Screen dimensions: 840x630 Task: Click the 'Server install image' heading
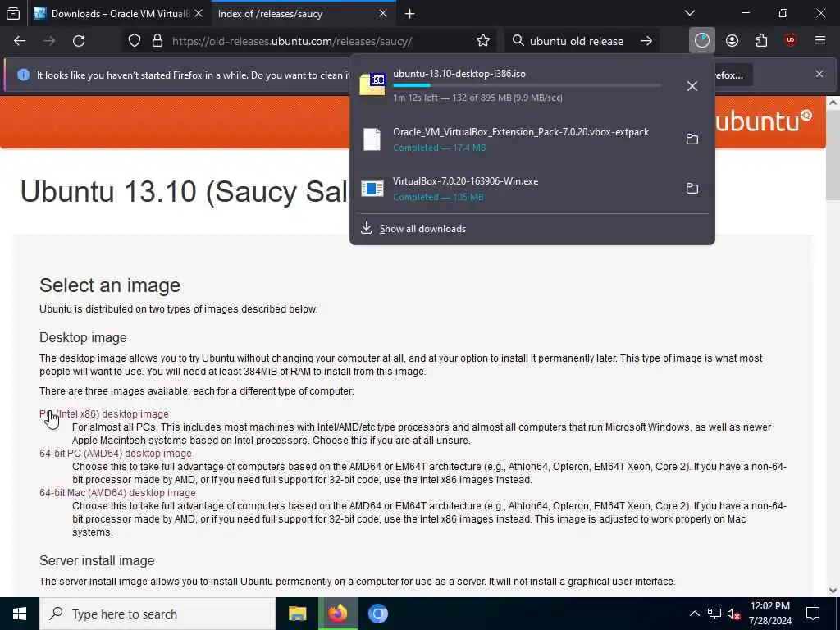coord(97,561)
